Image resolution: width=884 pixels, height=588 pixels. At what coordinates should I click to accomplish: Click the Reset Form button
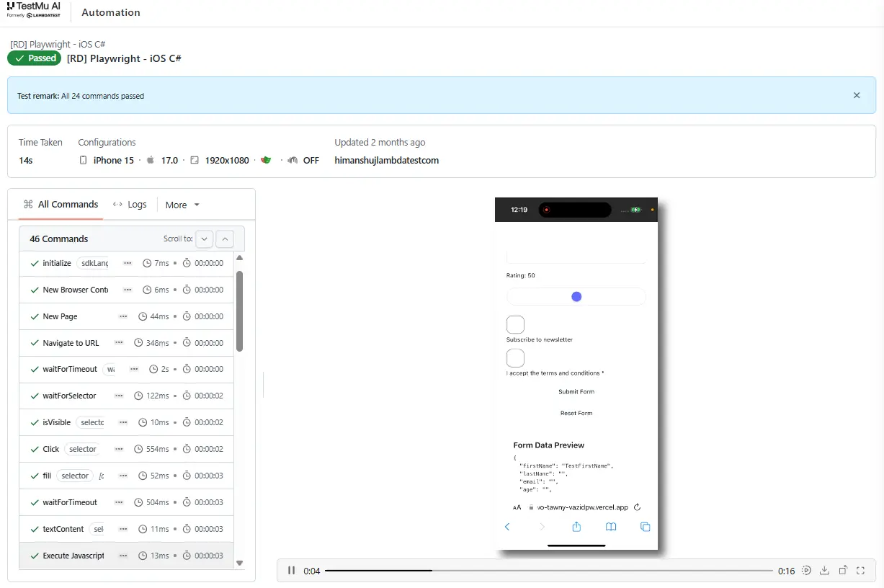(576, 414)
